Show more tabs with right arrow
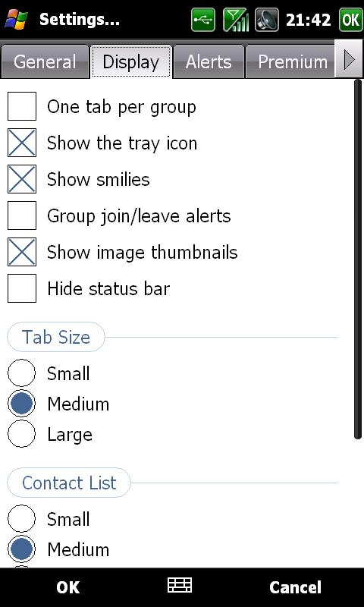This screenshot has width=364, height=607. [x=349, y=60]
